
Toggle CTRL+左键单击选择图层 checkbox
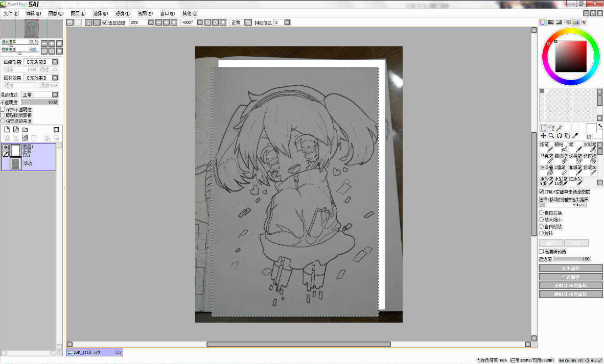[x=541, y=191]
